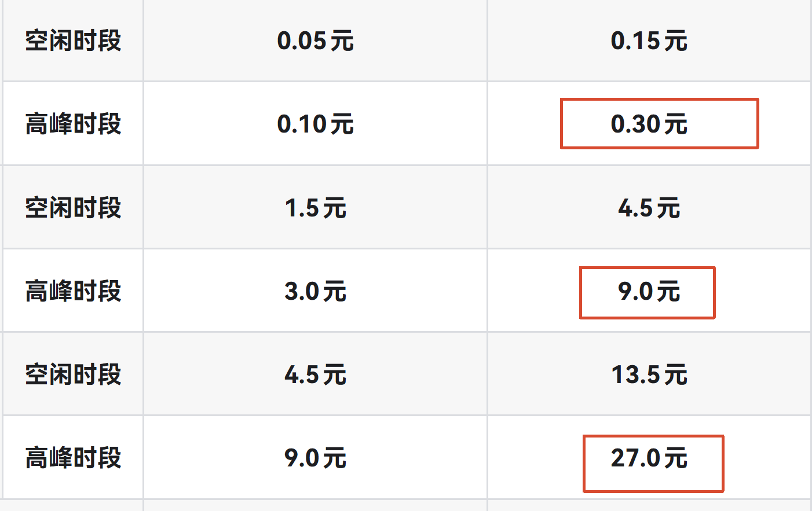Select the 13.5元 price cell
This screenshot has width=812, height=511.
[x=649, y=374]
